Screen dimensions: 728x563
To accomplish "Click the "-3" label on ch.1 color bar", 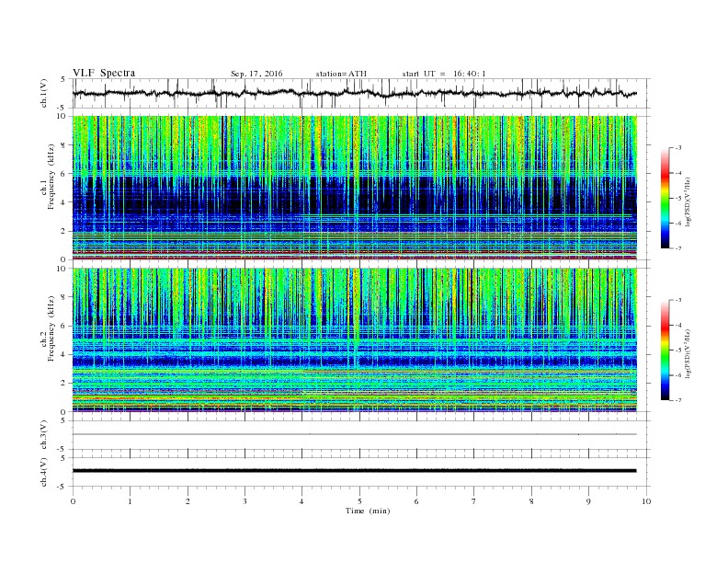I will click(x=678, y=148).
